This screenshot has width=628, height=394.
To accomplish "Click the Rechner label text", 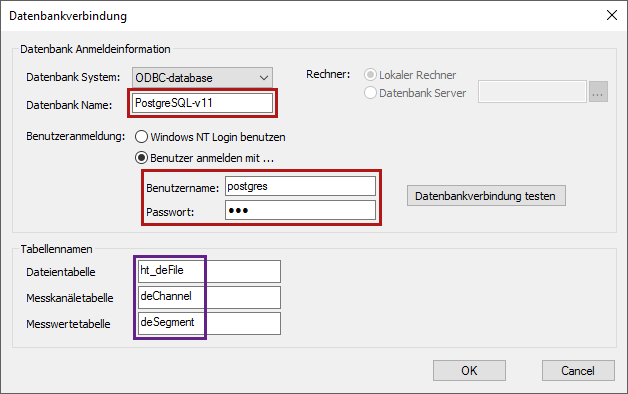I will pos(328,74).
